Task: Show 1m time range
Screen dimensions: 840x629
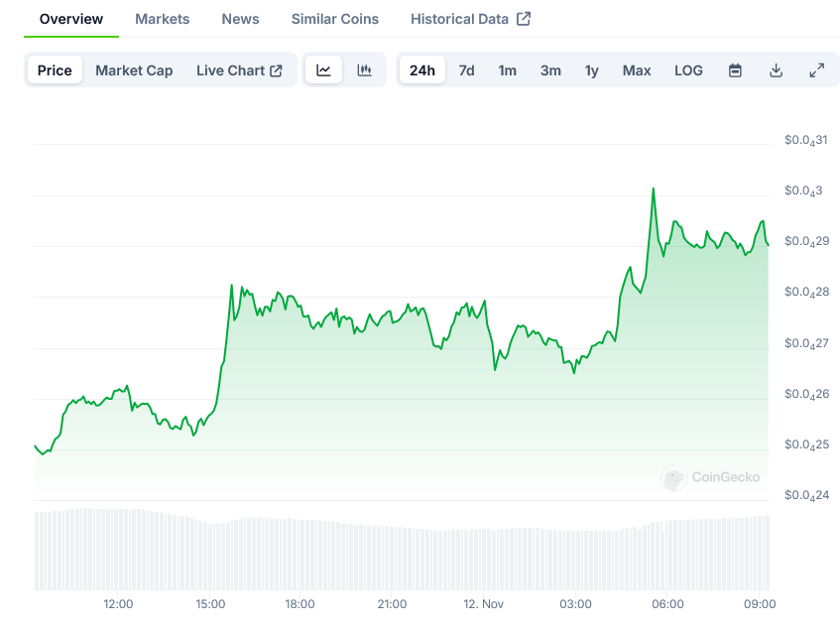Action: [x=507, y=70]
